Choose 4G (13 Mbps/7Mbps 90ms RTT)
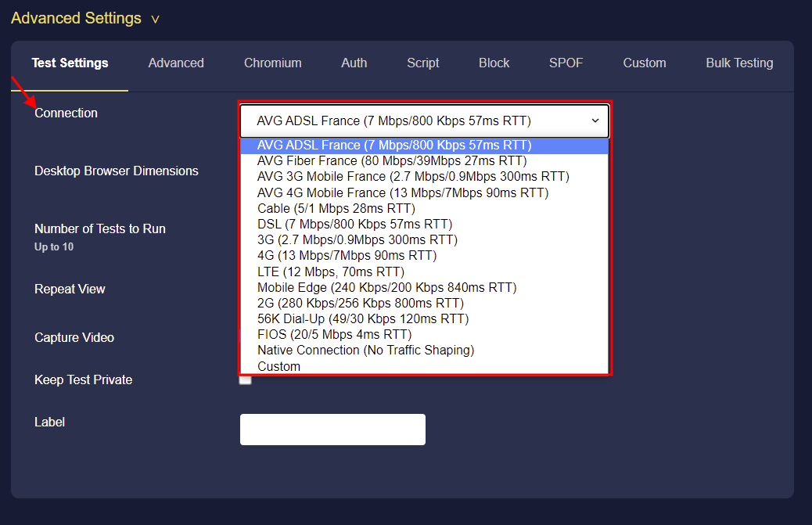This screenshot has height=525, width=812. click(425, 256)
